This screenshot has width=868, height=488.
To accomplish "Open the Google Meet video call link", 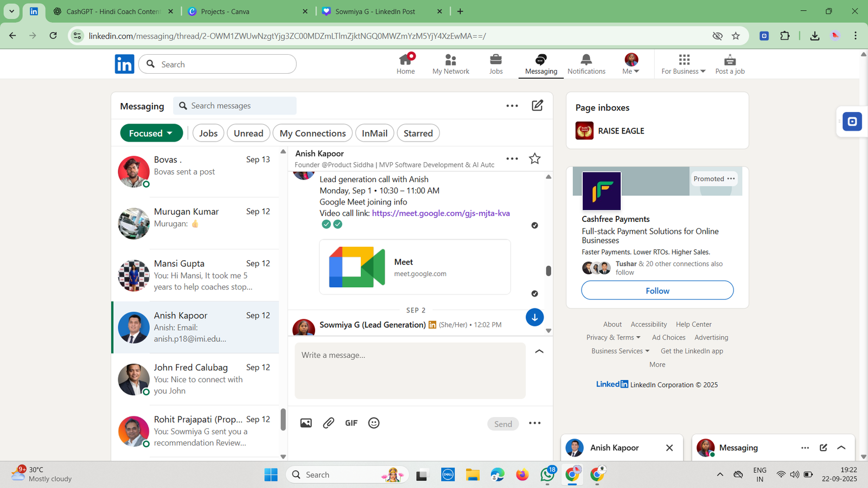I will pyautogui.click(x=441, y=214).
